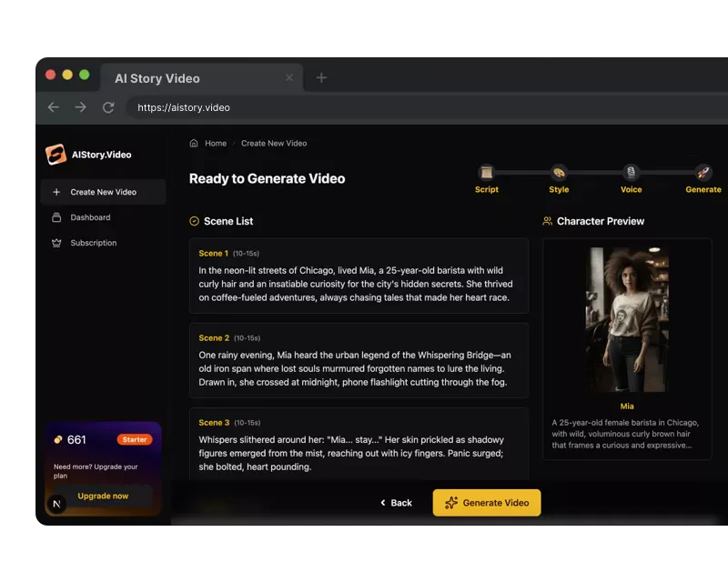Open the Dashboard clipboard icon

56,218
